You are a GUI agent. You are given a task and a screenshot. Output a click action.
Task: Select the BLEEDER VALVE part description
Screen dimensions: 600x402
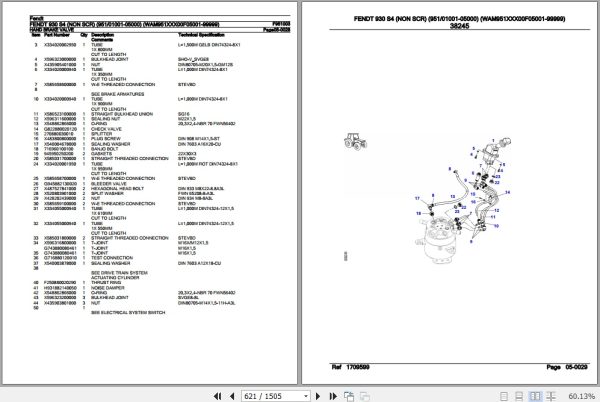point(109,184)
